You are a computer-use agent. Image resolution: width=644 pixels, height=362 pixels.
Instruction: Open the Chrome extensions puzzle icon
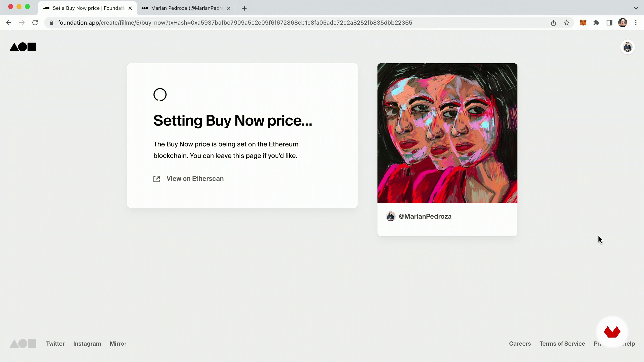(596, 23)
